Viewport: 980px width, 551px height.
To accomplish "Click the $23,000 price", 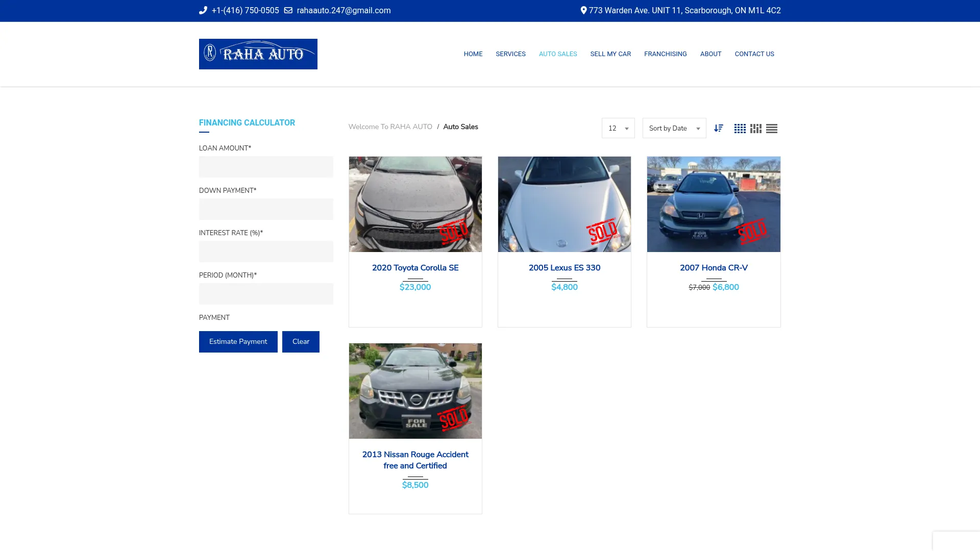I will (x=415, y=287).
